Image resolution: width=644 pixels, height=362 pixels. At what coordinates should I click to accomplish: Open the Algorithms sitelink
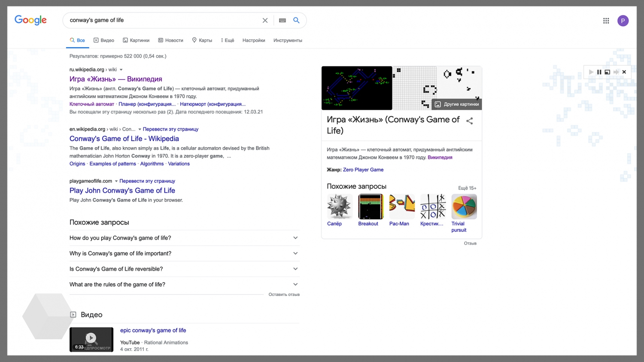152,164
